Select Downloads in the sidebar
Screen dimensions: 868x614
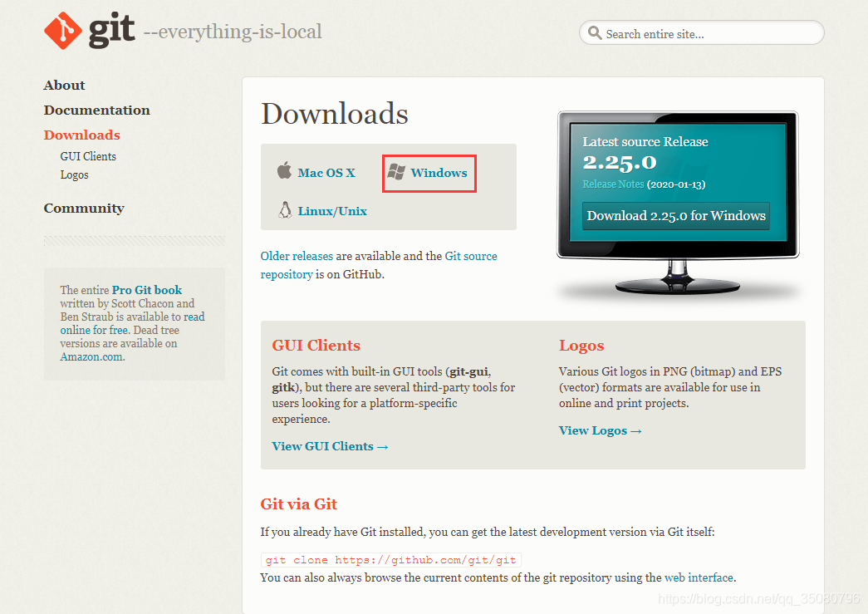click(x=82, y=135)
